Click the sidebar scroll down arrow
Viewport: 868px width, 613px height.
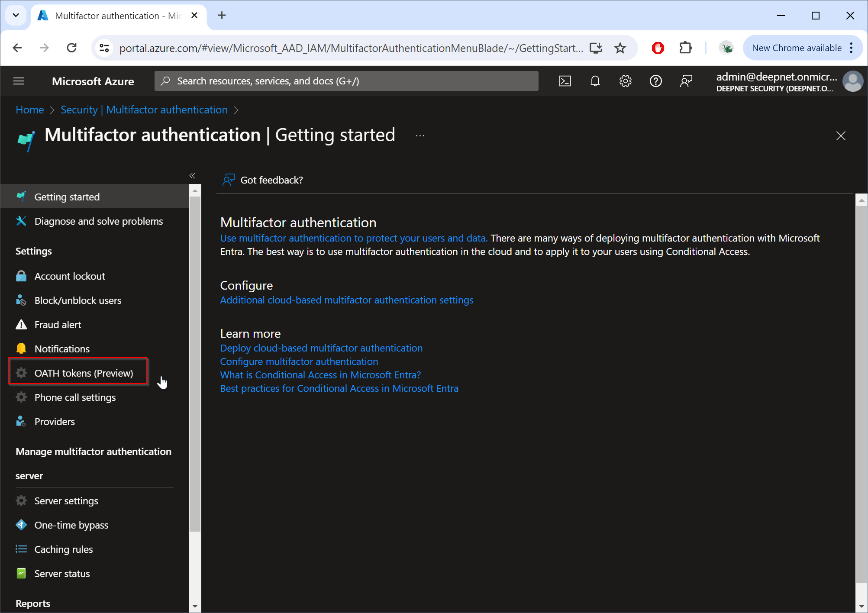[x=195, y=606]
